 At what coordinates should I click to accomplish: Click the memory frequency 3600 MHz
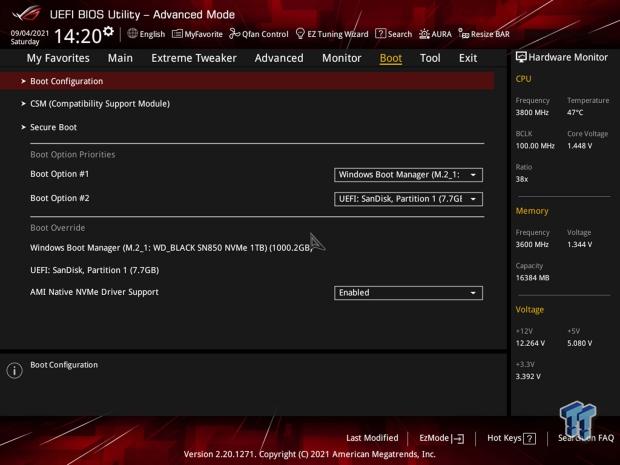pos(532,245)
